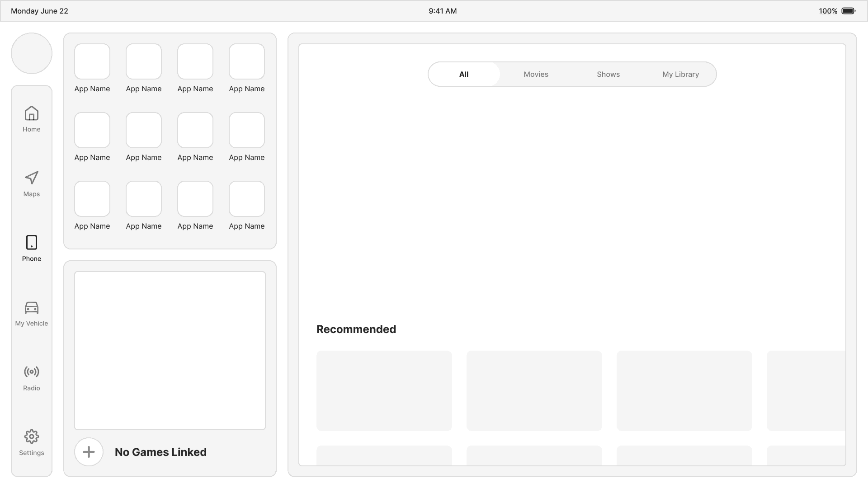
Task: Click the Monday June 22 date
Action: click(x=39, y=11)
